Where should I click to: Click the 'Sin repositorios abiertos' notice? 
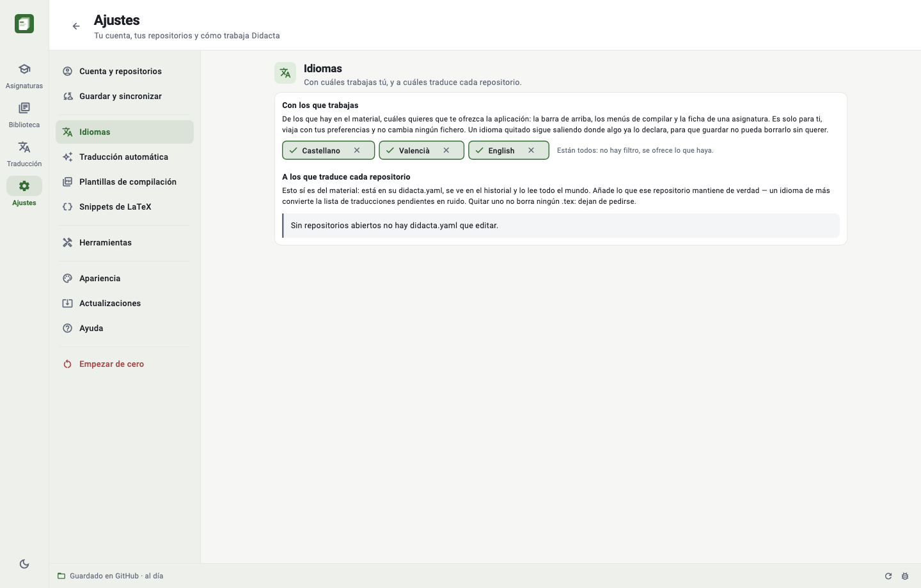click(x=561, y=226)
